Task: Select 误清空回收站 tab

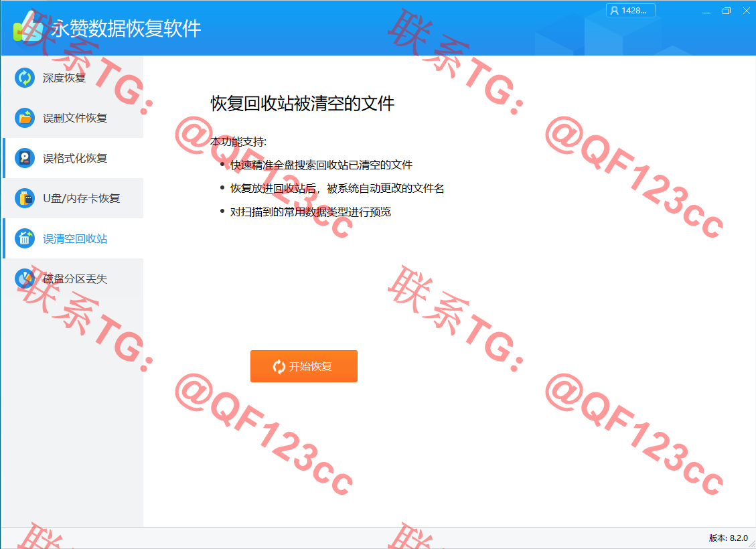Action: 73,238
